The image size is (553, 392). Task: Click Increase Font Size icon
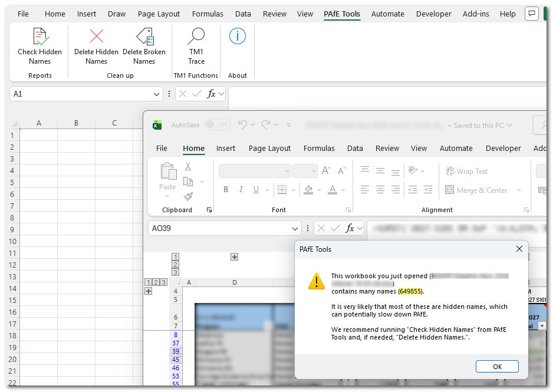point(326,171)
